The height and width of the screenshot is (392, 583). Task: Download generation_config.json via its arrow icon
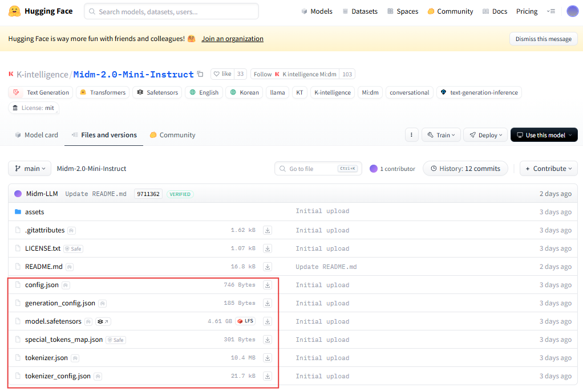[268, 303]
